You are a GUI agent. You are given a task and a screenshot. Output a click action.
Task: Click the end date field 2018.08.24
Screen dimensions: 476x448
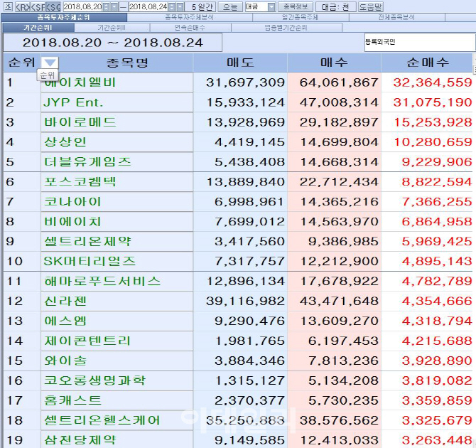tap(148, 6)
